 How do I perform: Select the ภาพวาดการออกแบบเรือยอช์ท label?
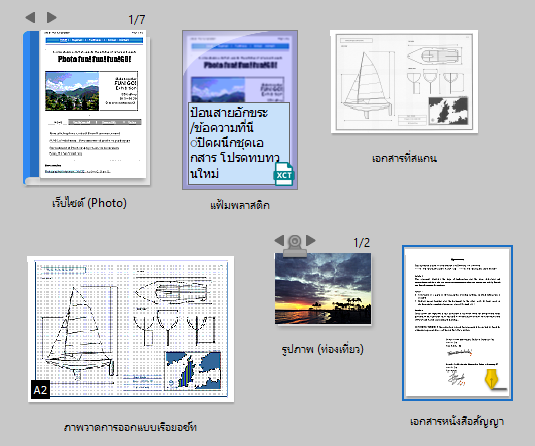130,427
